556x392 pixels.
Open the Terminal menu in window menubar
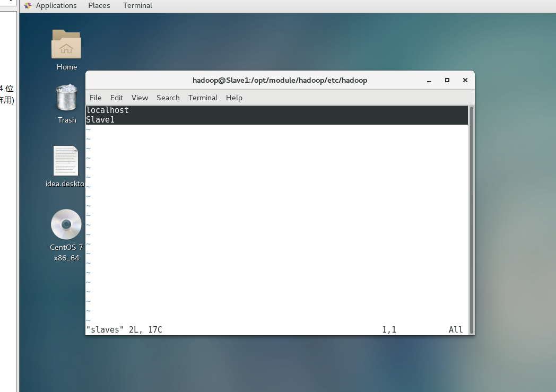click(203, 98)
